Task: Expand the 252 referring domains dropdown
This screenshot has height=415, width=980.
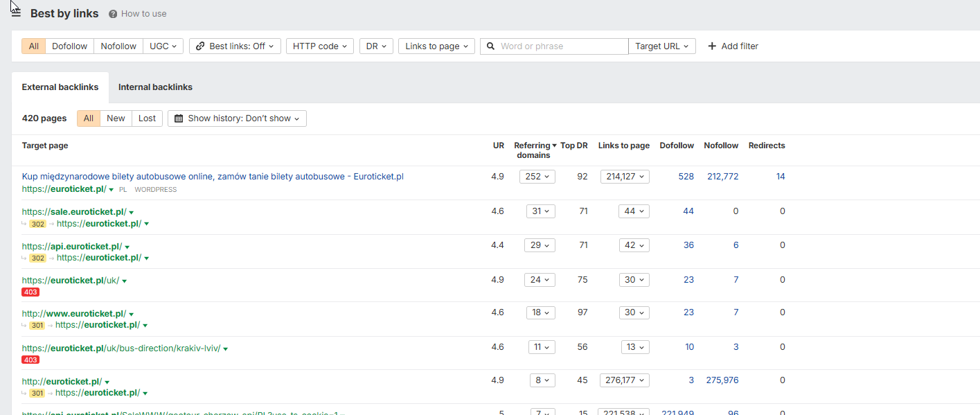Action: pos(537,177)
